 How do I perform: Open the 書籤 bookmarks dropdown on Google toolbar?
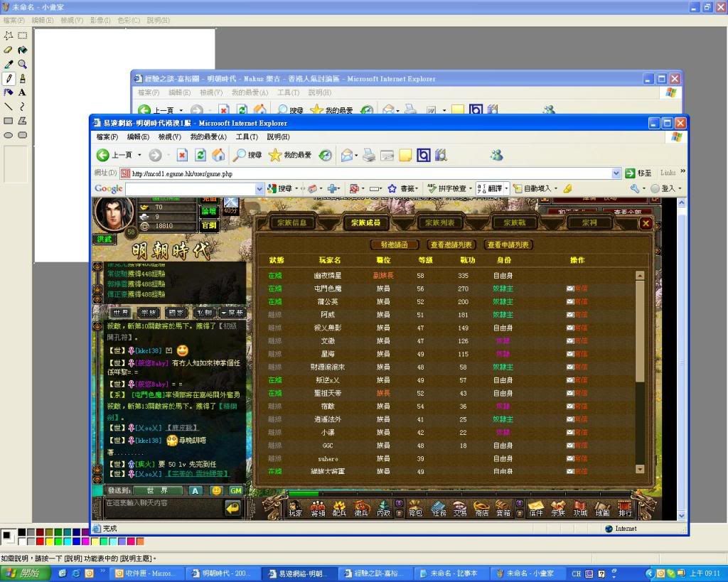pos(418,188)
